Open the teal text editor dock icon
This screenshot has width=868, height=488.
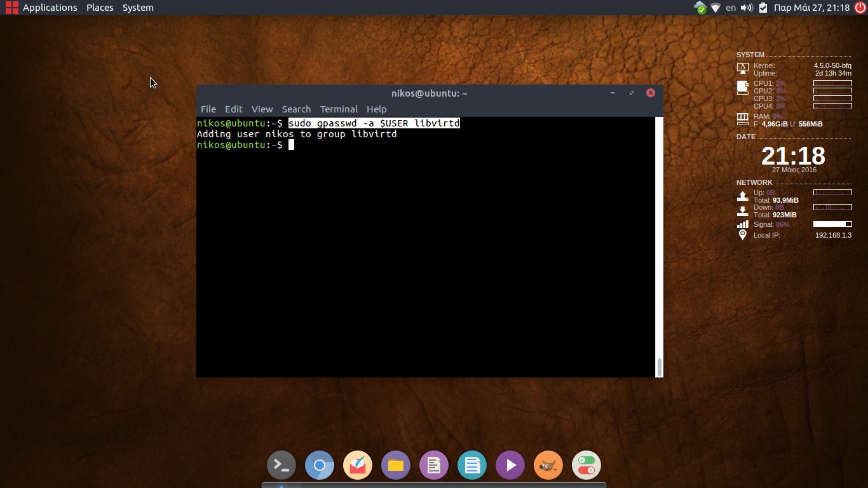(472, 466)
